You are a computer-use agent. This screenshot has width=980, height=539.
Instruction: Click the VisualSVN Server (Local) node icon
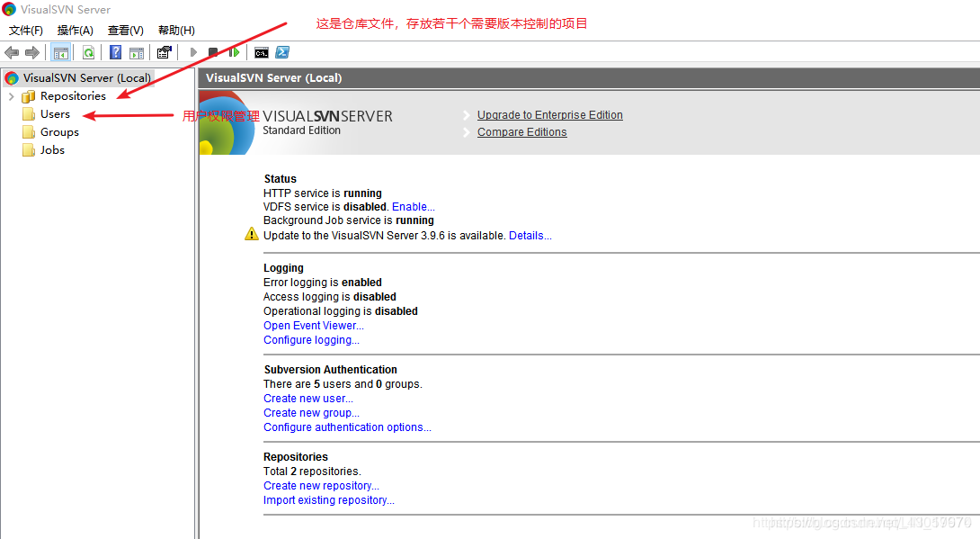coord(12,78)
